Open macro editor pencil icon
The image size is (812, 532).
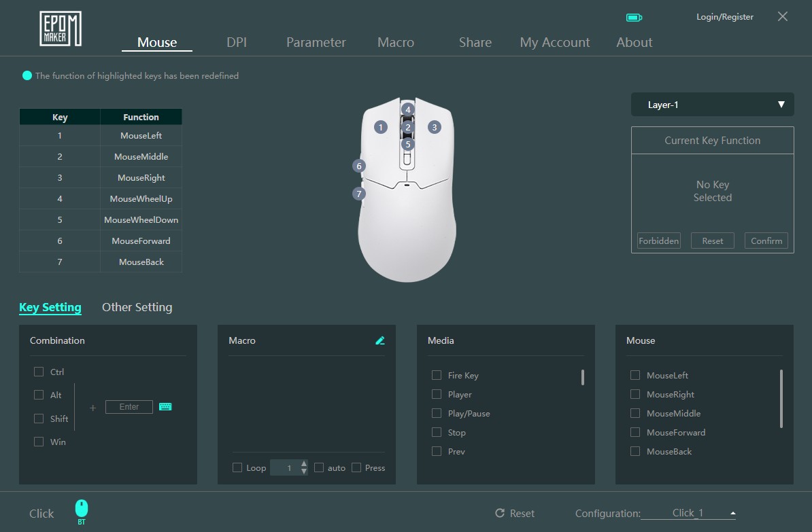tap(380, 340)
